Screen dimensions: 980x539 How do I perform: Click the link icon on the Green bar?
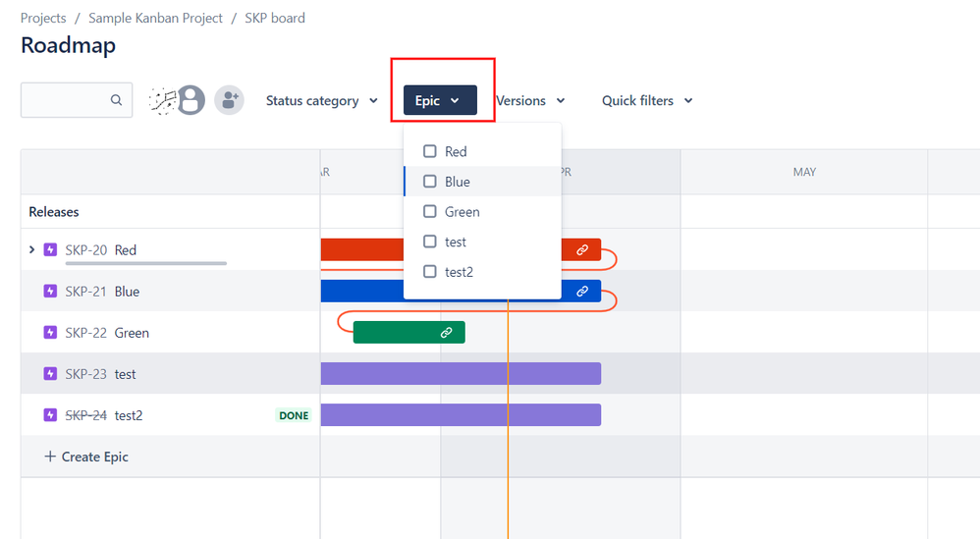(446, 333)
